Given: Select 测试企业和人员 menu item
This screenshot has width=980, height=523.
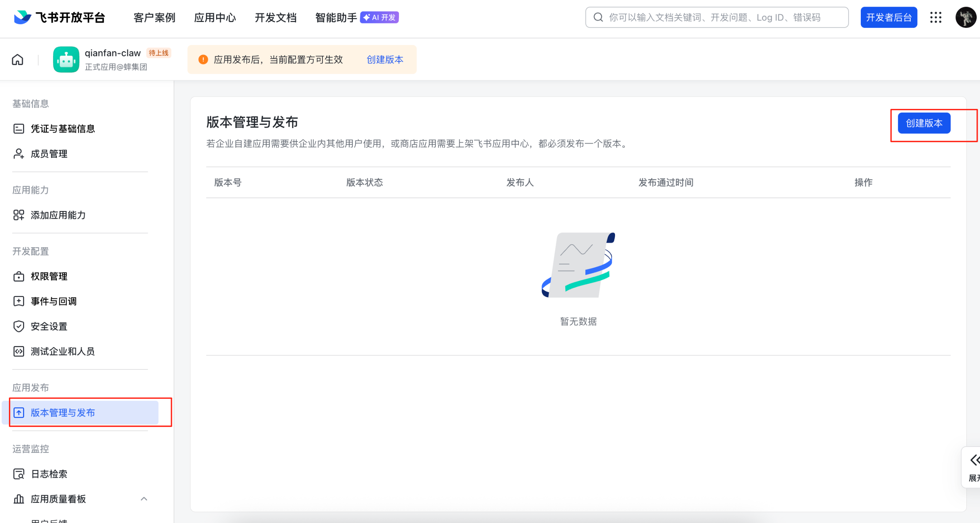Looking at the screenshot, I should click(x=63, y=351).
